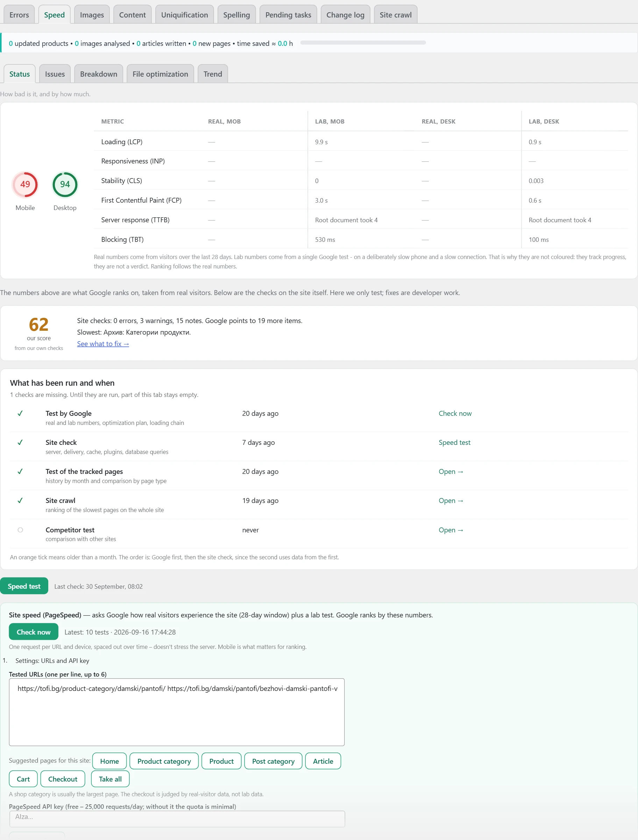This screenshot has height=840, width=638.
Task: Click the 9.9 s Loading LCP value
Action: (x=321, y=142)
